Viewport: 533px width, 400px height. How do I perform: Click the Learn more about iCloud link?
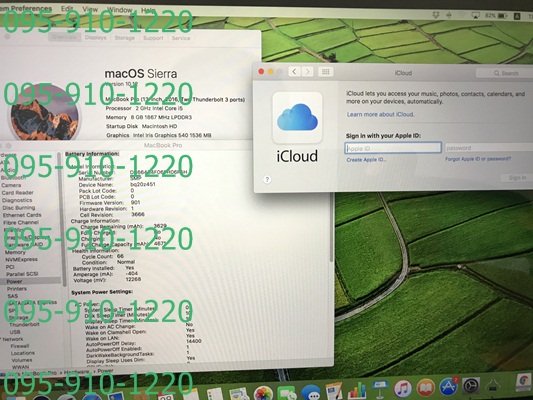click(x=380, y=115)
